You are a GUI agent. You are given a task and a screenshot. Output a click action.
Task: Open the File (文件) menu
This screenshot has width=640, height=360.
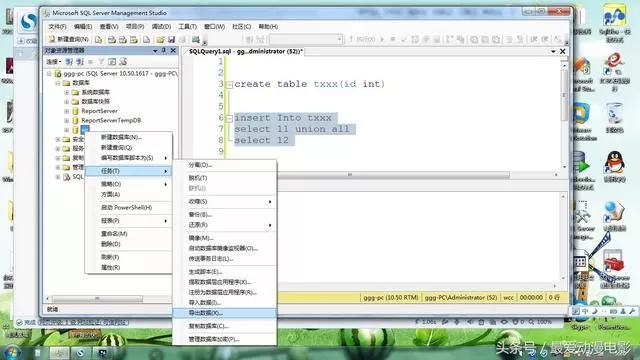[x=58, y=27]
